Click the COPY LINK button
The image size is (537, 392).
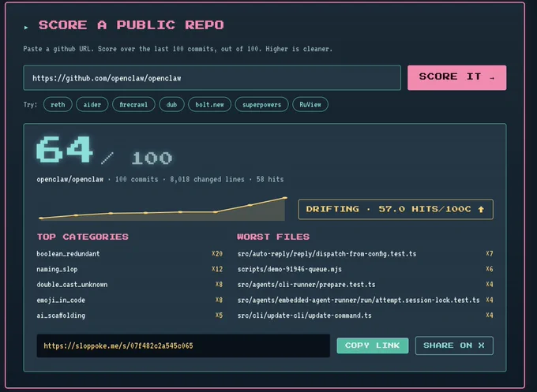tap(373, 345)
